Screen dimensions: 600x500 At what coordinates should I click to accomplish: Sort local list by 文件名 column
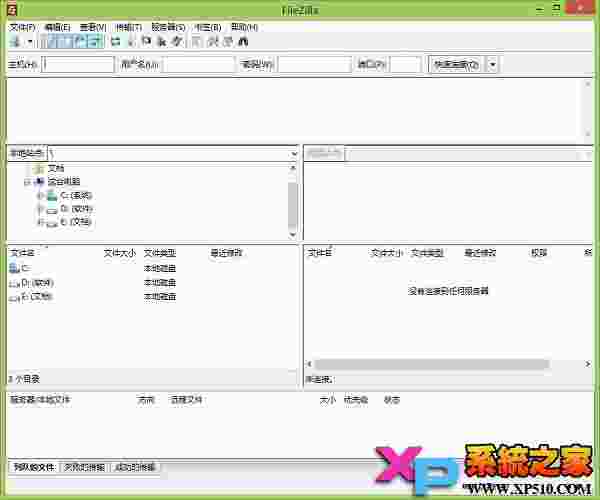(x=23, y=253)
